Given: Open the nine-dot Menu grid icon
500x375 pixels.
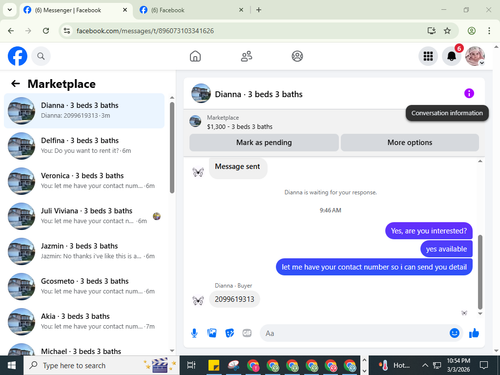Looking at the screenshot, I should tap(428, 56).
